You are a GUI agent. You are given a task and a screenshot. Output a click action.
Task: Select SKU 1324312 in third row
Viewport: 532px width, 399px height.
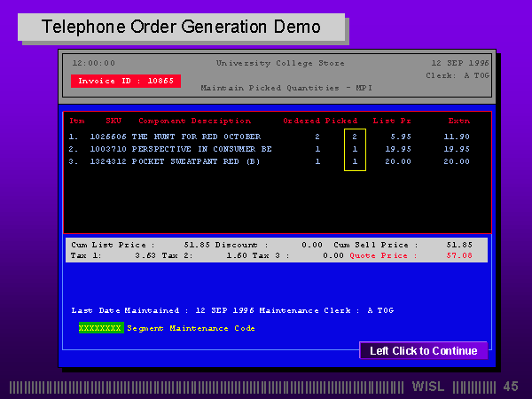pyautogui.click(x=108, y=161)
